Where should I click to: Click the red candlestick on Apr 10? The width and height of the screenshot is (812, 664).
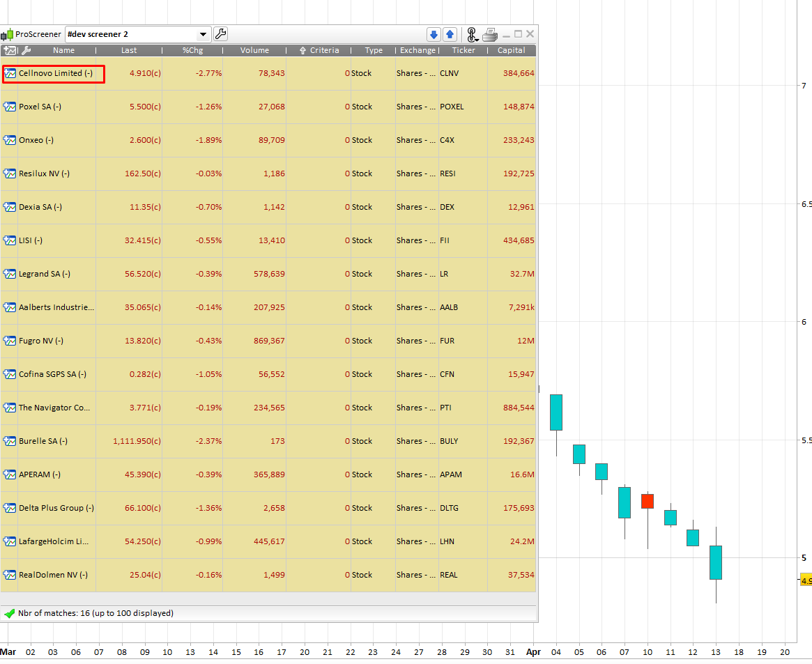click(x=648, y=501)
